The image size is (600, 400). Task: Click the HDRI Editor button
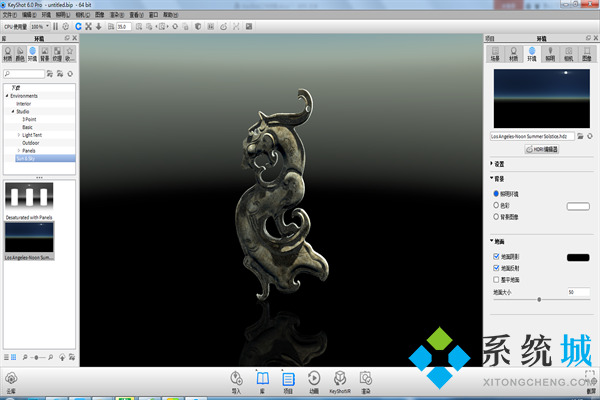tap(539, 148)
